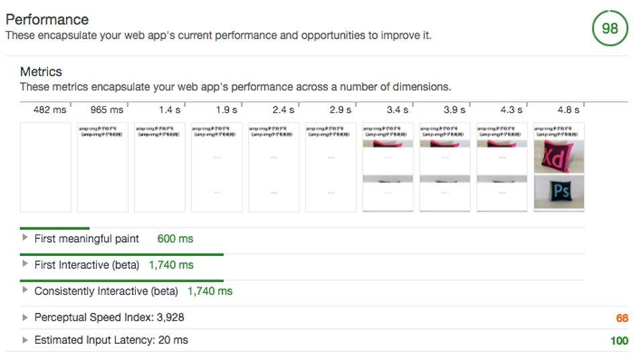This screenshot has width=644, height=362.
Task: Select the 4.3 s filmstrip frame
Action: pos(502,167)
